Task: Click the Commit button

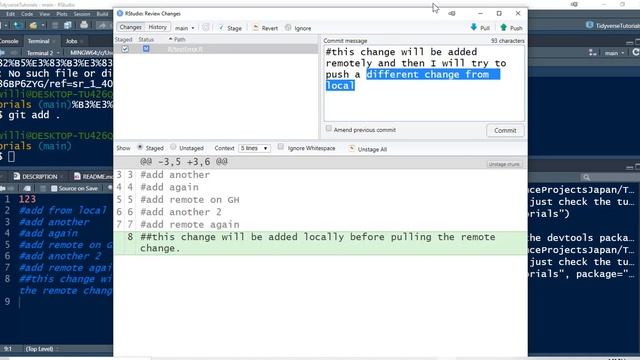Action: [x=505, y=131]
